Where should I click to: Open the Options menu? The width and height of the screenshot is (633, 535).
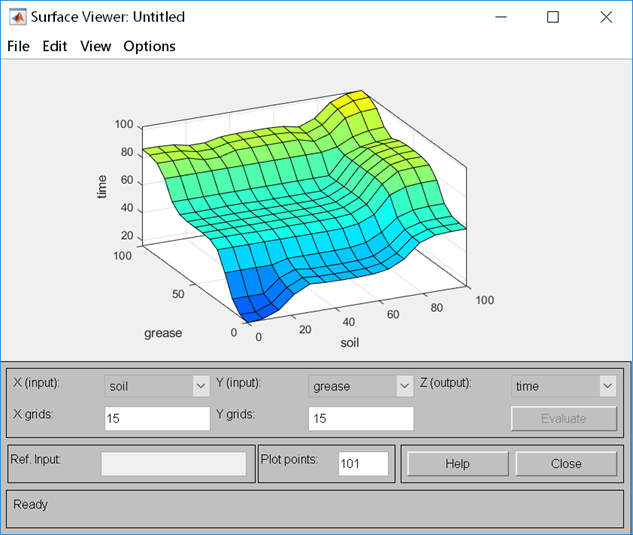tap(149, 46)
